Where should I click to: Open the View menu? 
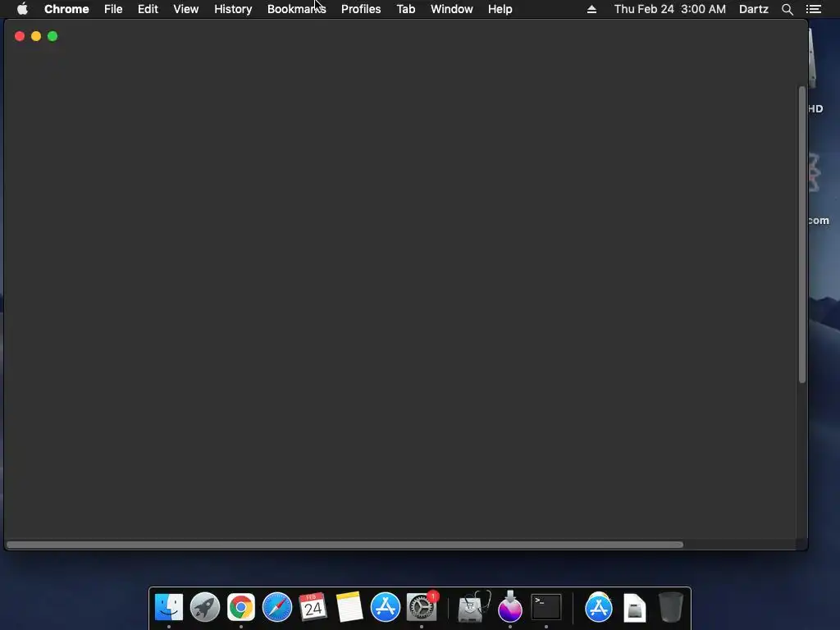[x=186, y=9]
